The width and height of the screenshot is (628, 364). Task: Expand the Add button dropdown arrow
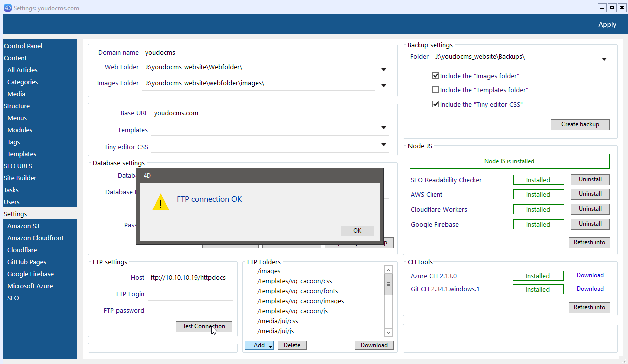[x=270, y=346]
